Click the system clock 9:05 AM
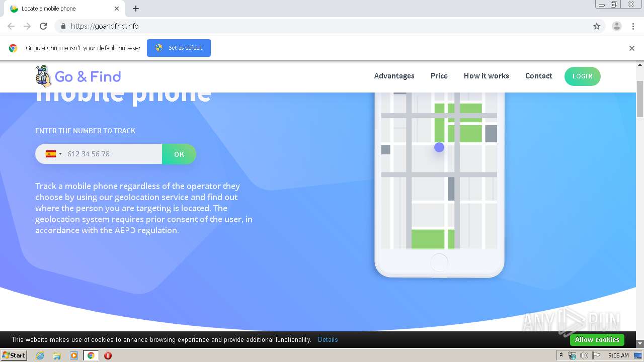 click(618, 355)
